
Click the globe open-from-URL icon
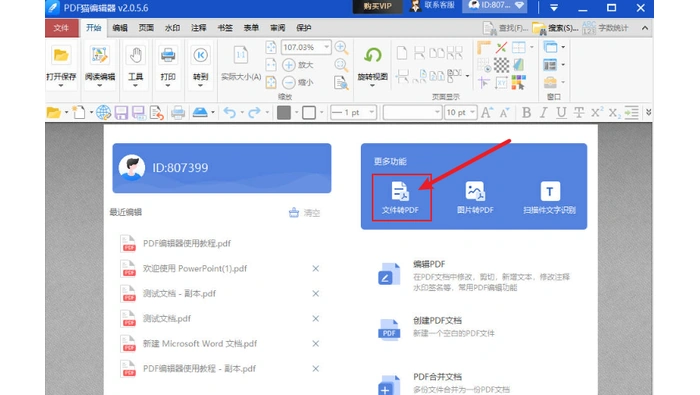pyautogui.click(x=103, y=112)
